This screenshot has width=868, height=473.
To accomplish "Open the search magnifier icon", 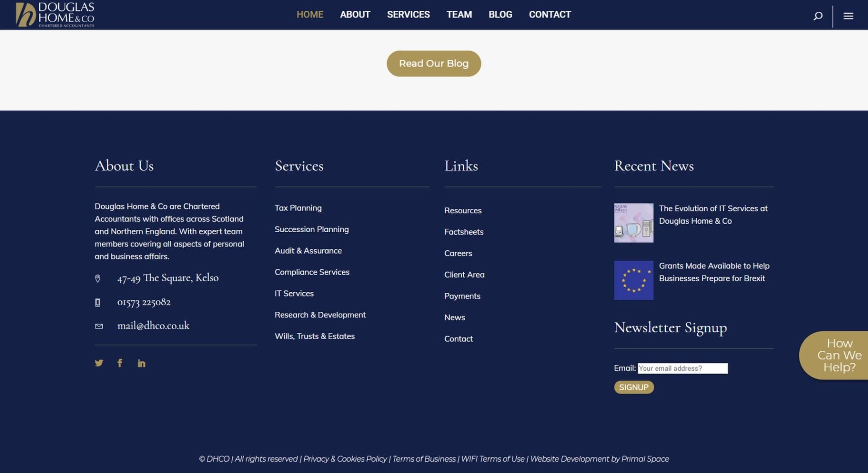I will [x=817, y=16].
